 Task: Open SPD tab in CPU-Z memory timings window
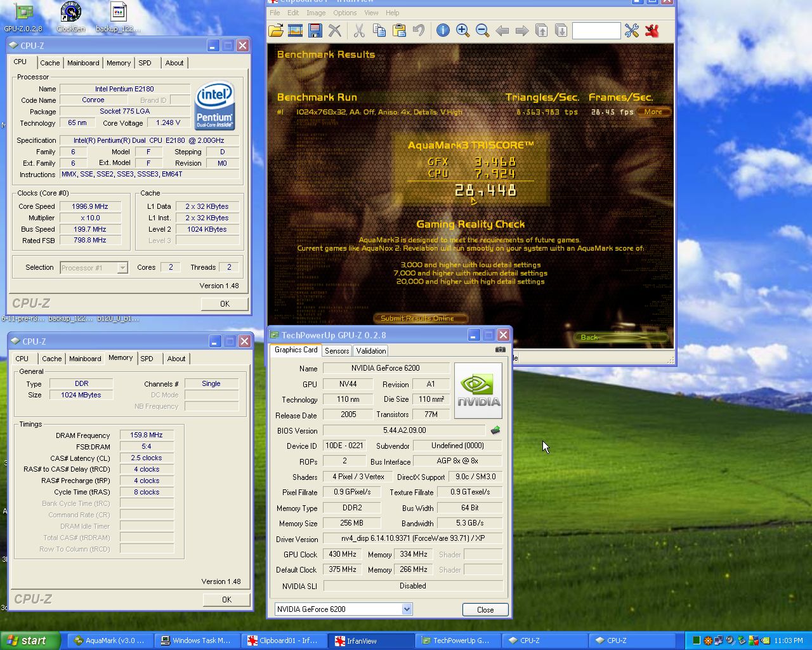(147, 359)
